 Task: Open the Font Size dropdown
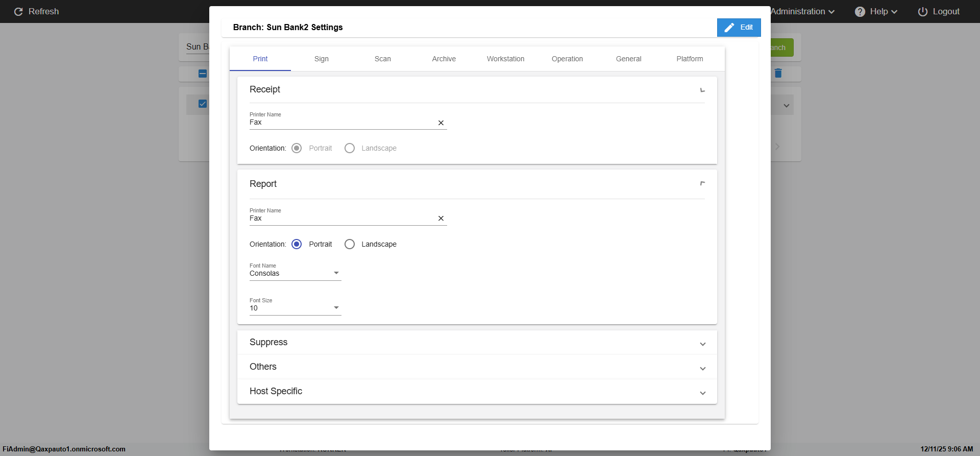point(295,308)
